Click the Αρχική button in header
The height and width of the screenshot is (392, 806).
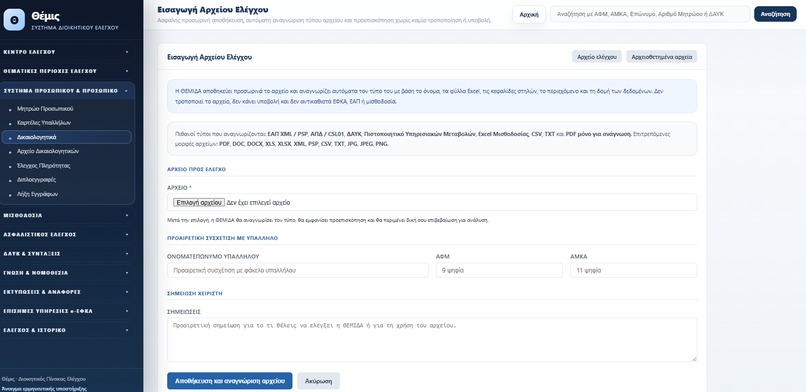[x=529, y=14]
